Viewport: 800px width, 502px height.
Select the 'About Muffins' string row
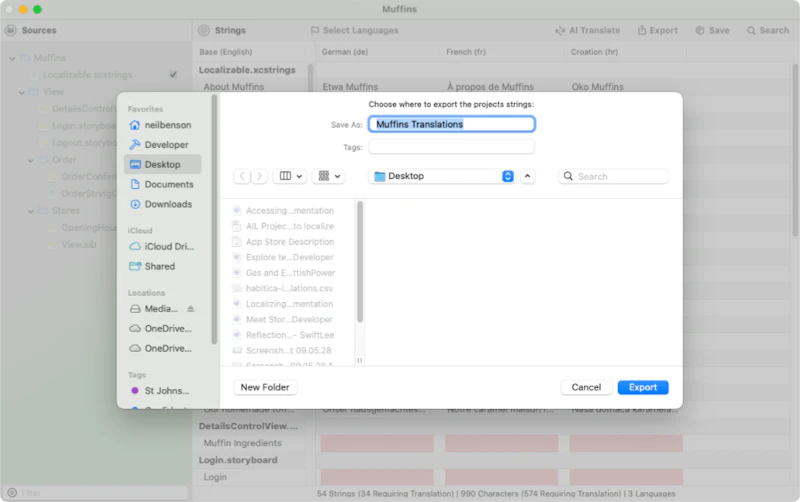(234, 87)
